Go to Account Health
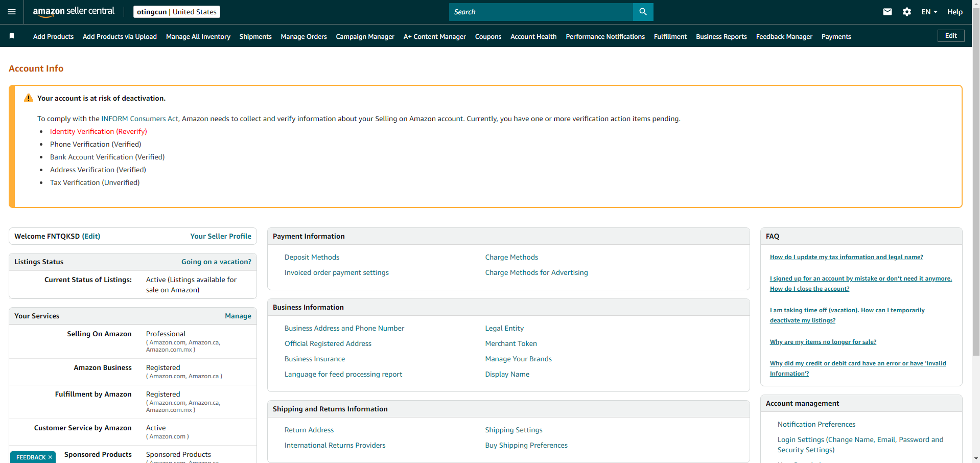Viewport: 980px width, 463px height. pos(533,36)
